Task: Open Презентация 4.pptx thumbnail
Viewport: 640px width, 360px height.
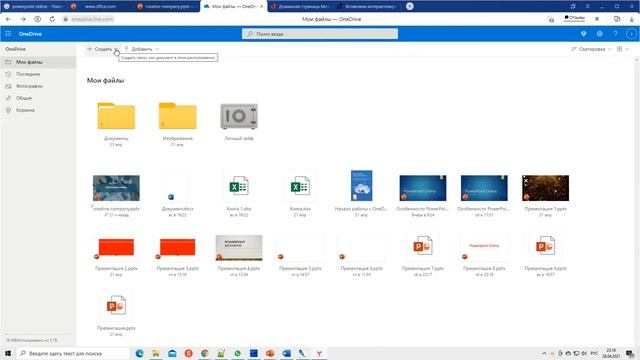Action: click(239, 247)
